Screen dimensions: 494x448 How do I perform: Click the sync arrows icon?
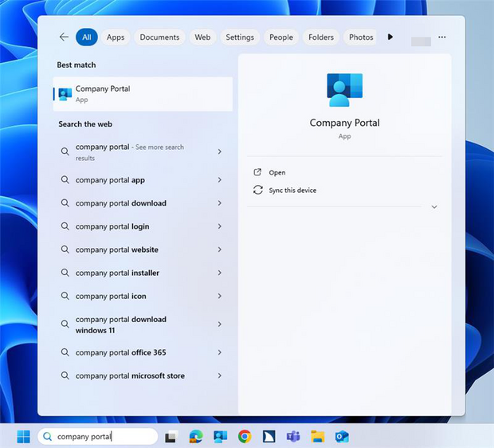tap(257, 190)
